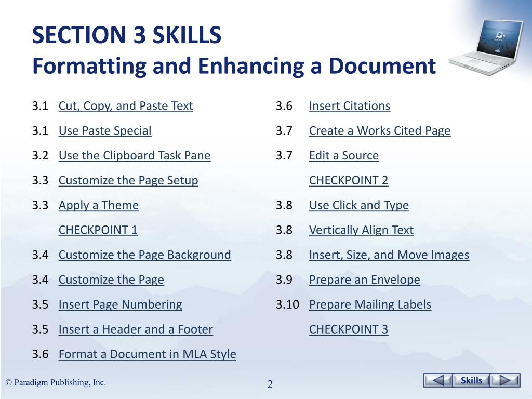Open Customize the Page Setup link
This screenshot has width=532, height=399.
[x=128, y=180]
